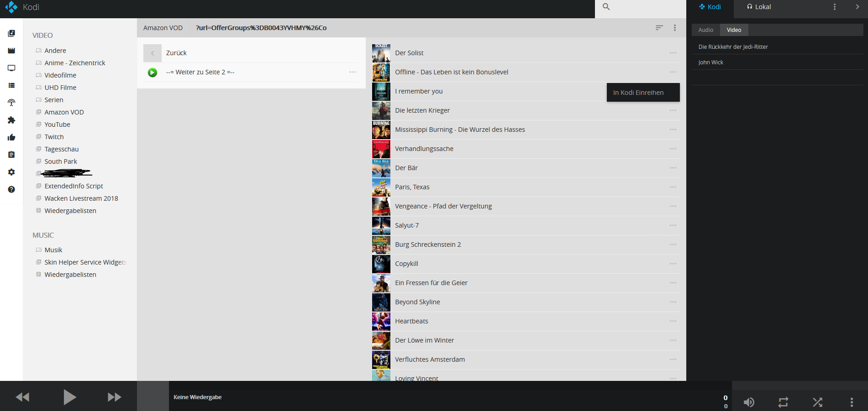
Task: Click the Amazon VOD breadcrumb title
Action: click(163, 28)
